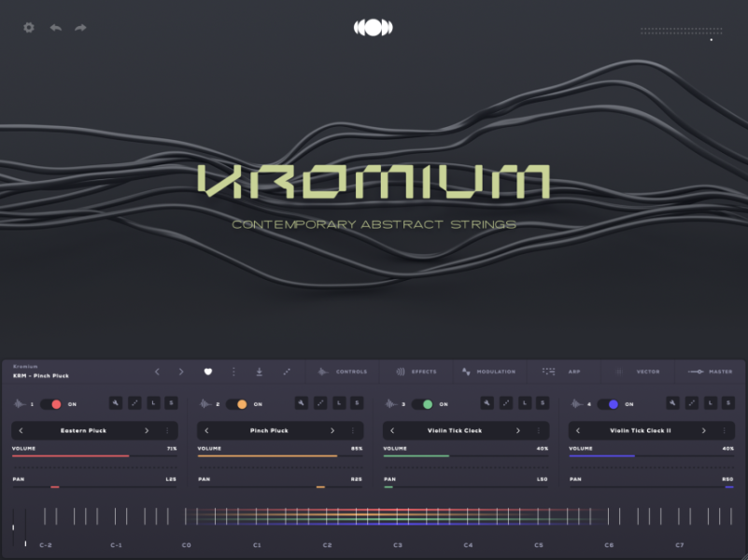Viewport: 748px width, 560px height.
Task: Open preset browser via KRM - Pinch Pluck
Action: click(41, 375)
